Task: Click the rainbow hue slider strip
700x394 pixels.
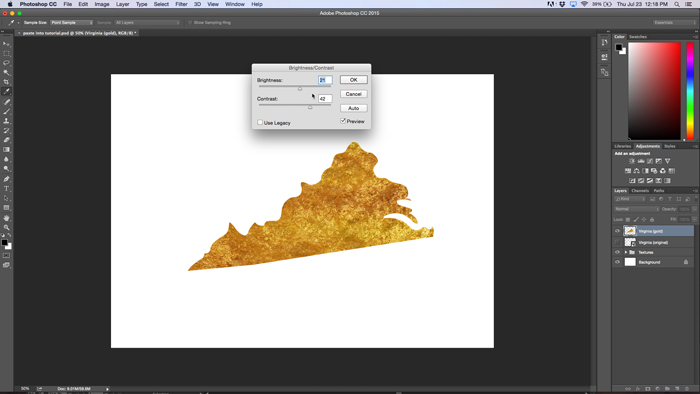Action: (x=690, y=91)
